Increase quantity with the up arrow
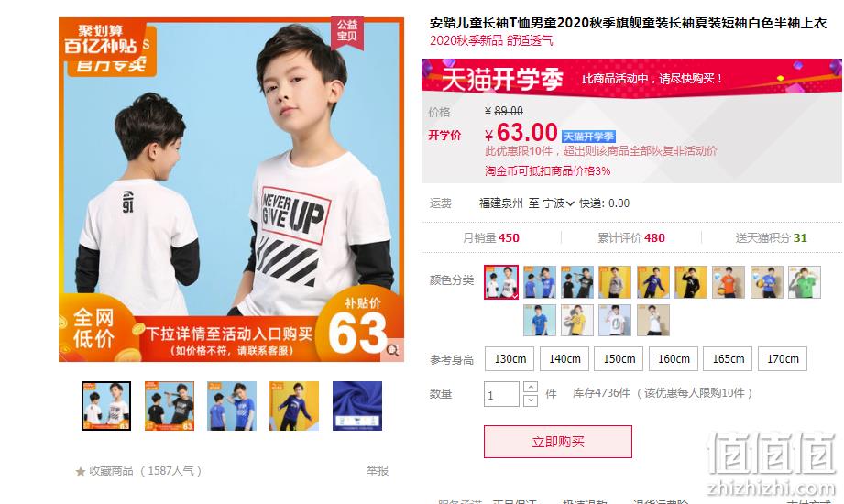This screenshot has height=504, width=844. 531,387
